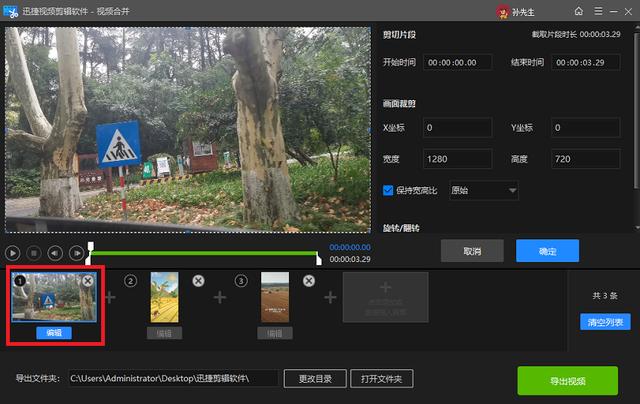Click the export folder path field
The width and height of the screenshot is (640, 404).
[174, 378]
